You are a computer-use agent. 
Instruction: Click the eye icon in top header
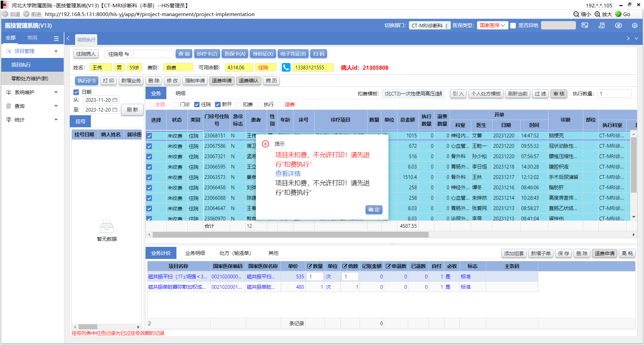(618, 25)
